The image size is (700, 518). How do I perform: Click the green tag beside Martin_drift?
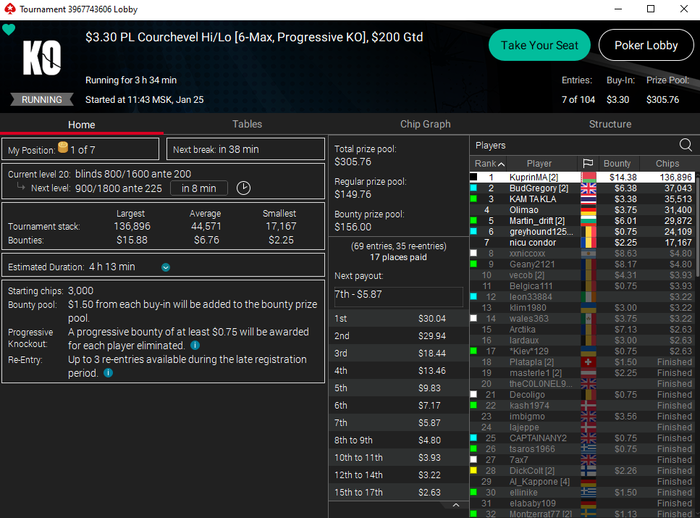coord(473,221)
